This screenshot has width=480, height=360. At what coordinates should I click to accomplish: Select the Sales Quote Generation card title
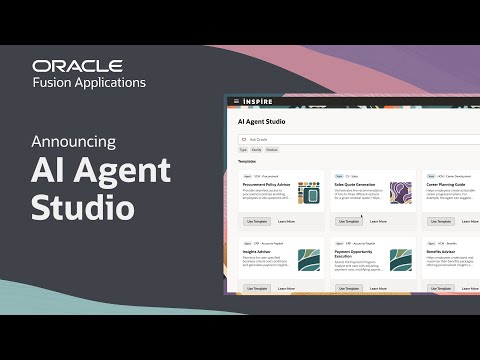coord(355,184)
